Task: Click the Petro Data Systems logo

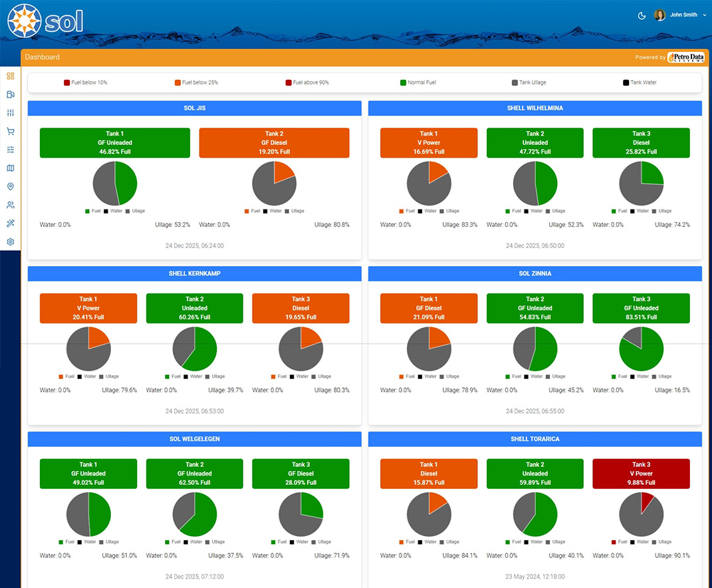Action: [686, 57]
